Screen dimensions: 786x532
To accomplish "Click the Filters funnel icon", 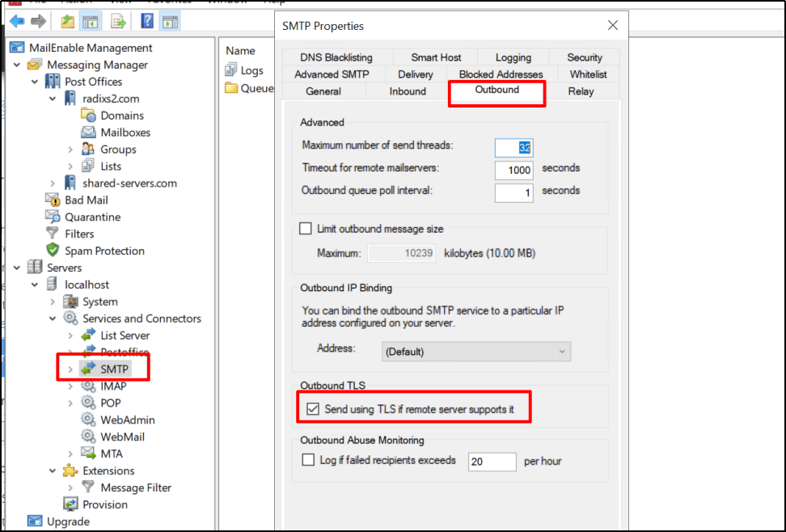I will pos(53,233).
